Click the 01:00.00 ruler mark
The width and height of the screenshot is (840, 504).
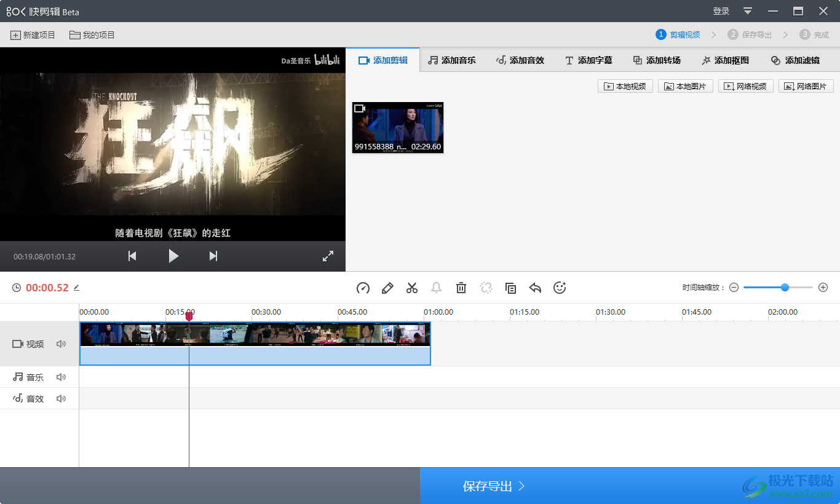tap(438, 312)
